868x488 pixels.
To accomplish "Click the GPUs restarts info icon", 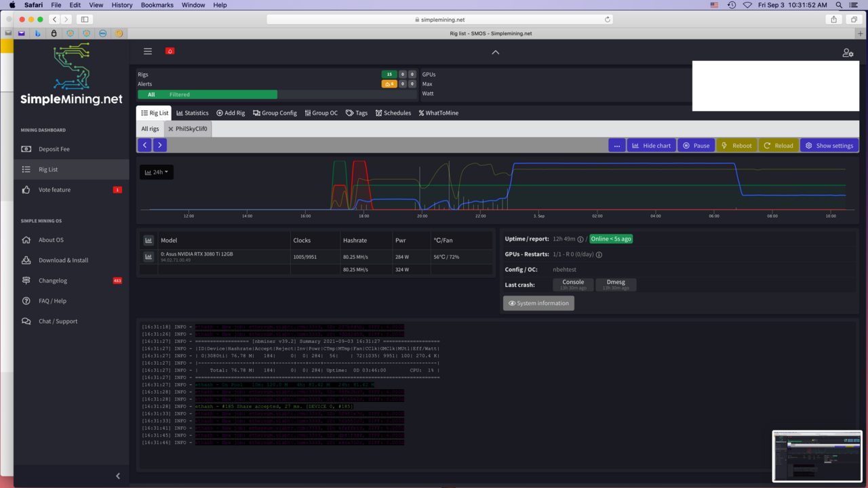I will [599, 255].
